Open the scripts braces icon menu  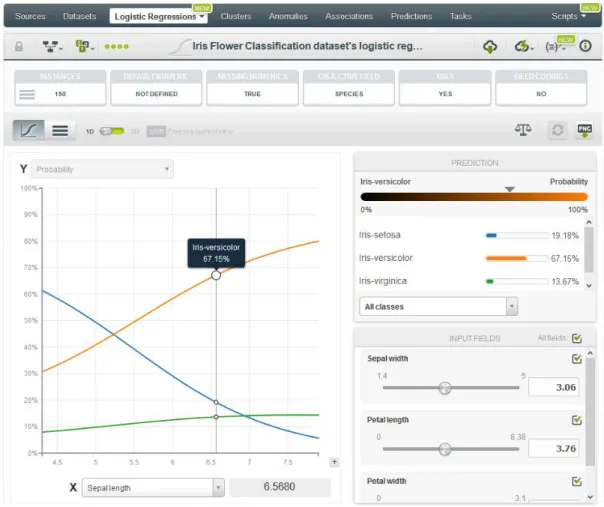(x=555, y=47)
